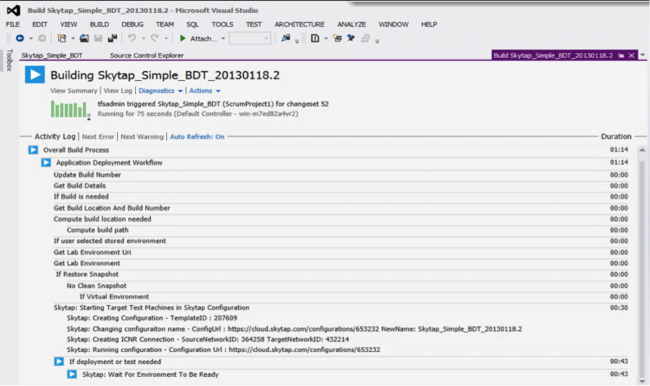650x386 pixels.
Task: Open the ANALYZE menu
Action: [x=352, y=24]
